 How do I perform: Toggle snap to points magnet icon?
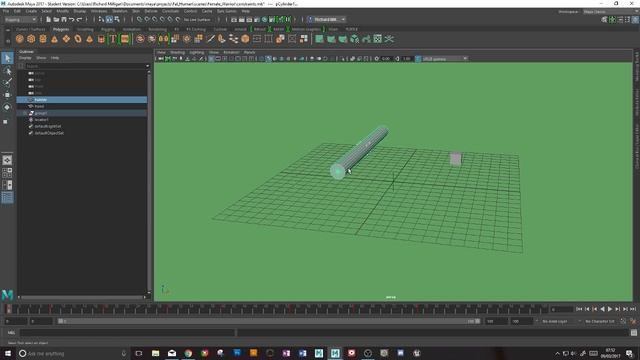(155, 19)
